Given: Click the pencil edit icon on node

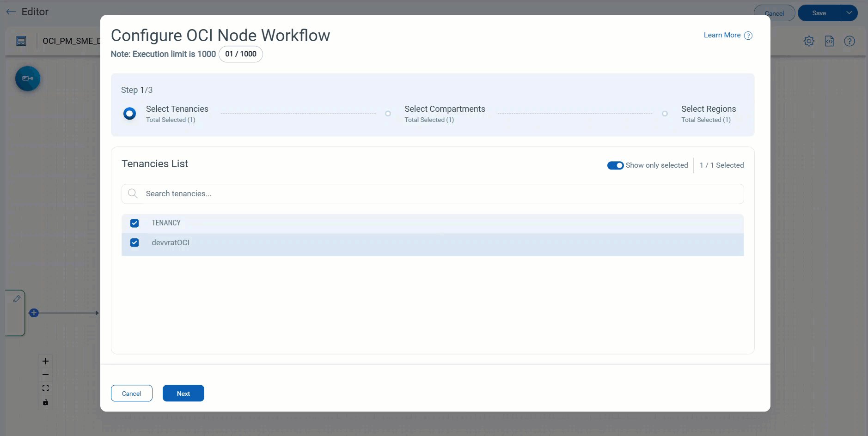Looking at the screenshot, I should (x=17, y=299).
